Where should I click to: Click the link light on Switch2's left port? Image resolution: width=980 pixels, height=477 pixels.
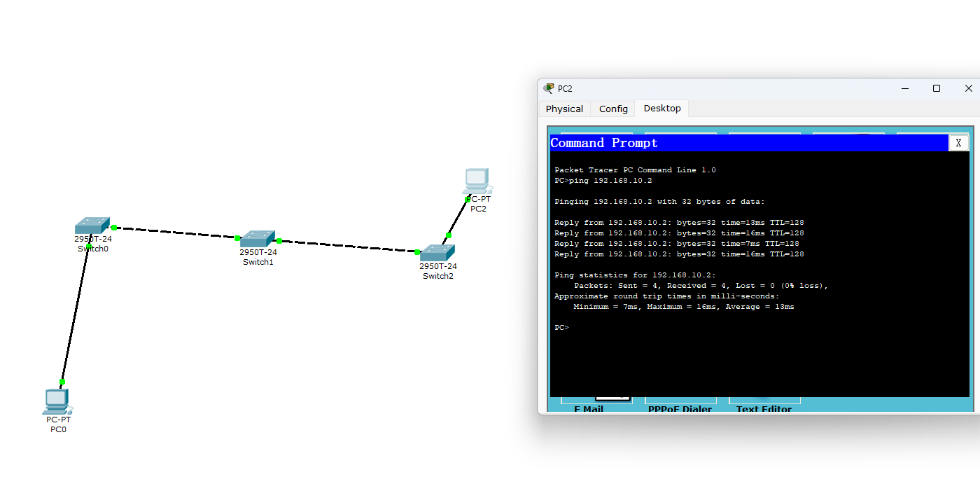click(417, 252)
